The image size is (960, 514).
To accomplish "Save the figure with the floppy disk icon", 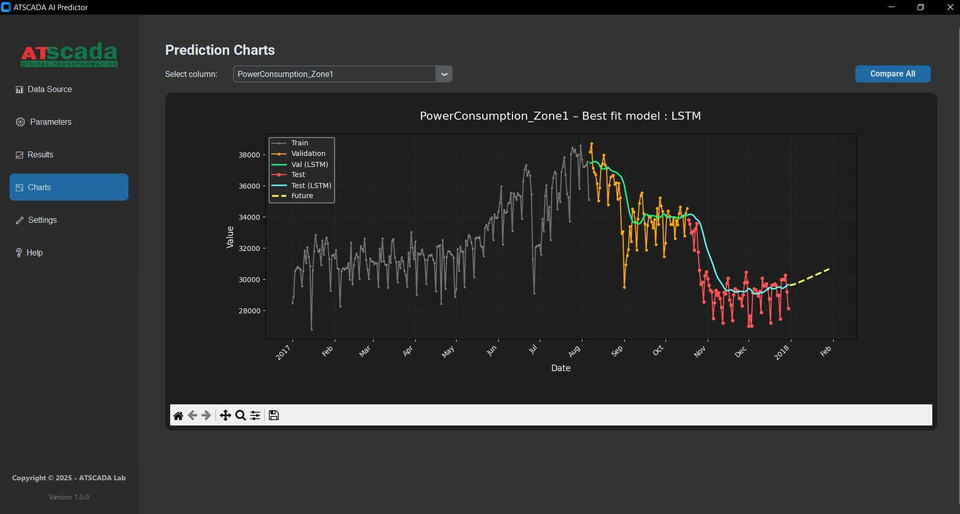I will click(x=274, y=415).
